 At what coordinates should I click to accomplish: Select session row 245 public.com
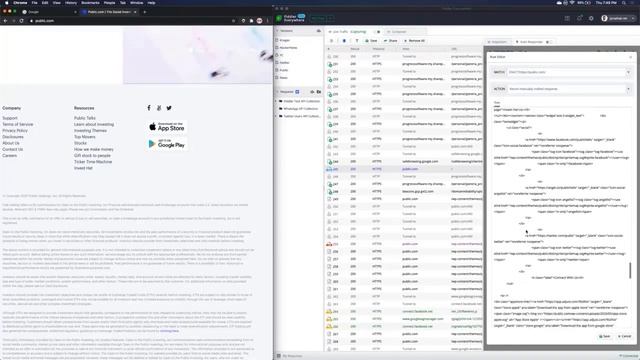point(404,169)
